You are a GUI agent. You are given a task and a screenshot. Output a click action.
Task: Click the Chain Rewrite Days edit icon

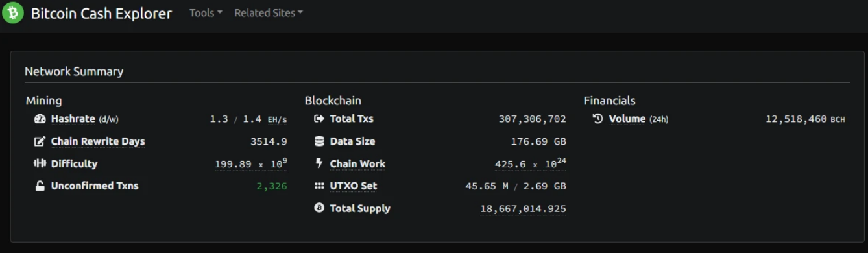(x=40, y=141)
